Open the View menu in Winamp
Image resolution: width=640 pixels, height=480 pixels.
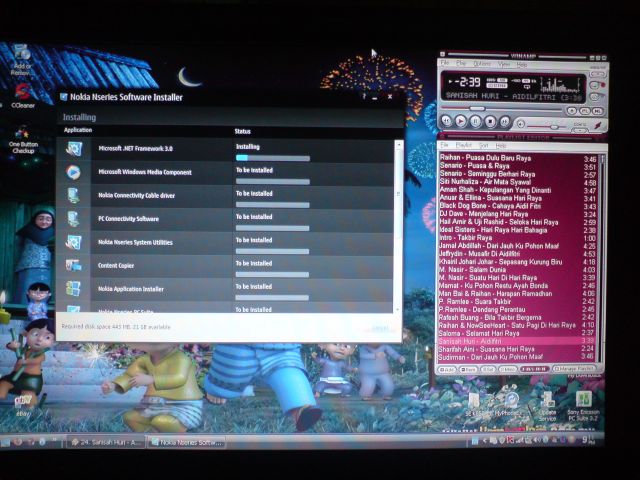click(x=504, y=64)
